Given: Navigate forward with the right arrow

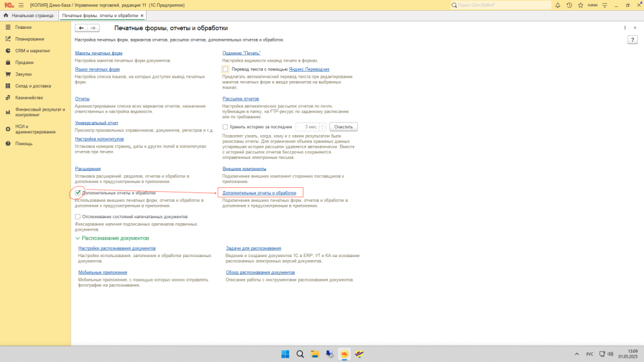Looking at the screenshot, I should [x=93, y=28].
